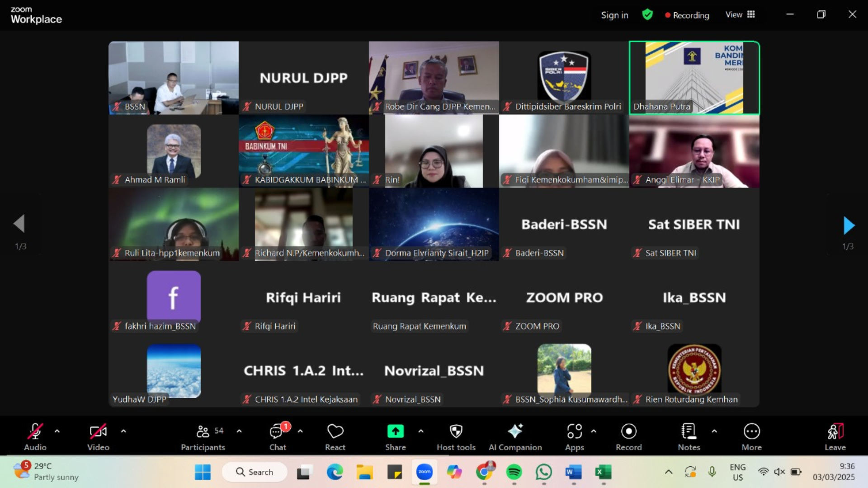Screen dimensions: 868x488
Task: Open the Notes tool
Action: pos(689,436)
